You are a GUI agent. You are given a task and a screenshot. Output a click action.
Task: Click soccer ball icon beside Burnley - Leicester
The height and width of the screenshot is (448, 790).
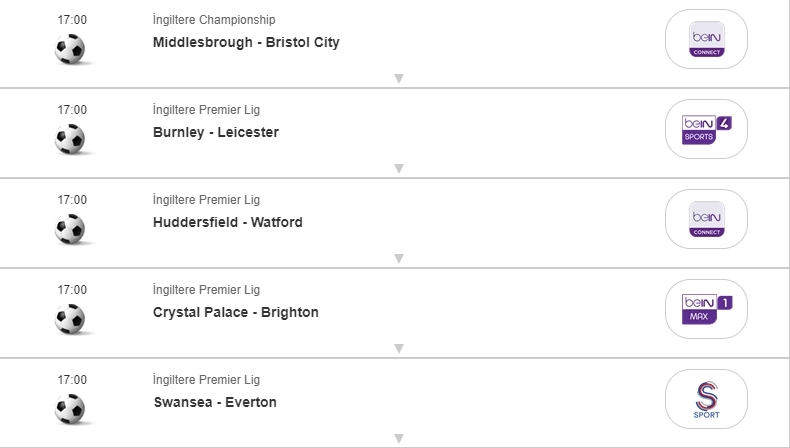(70, 139)
